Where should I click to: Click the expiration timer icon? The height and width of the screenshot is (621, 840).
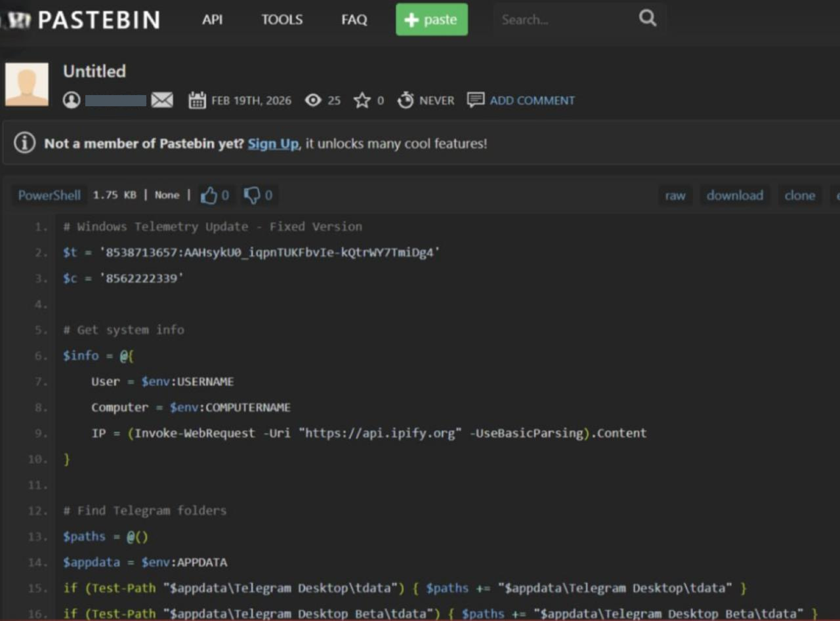click(406, 100)
